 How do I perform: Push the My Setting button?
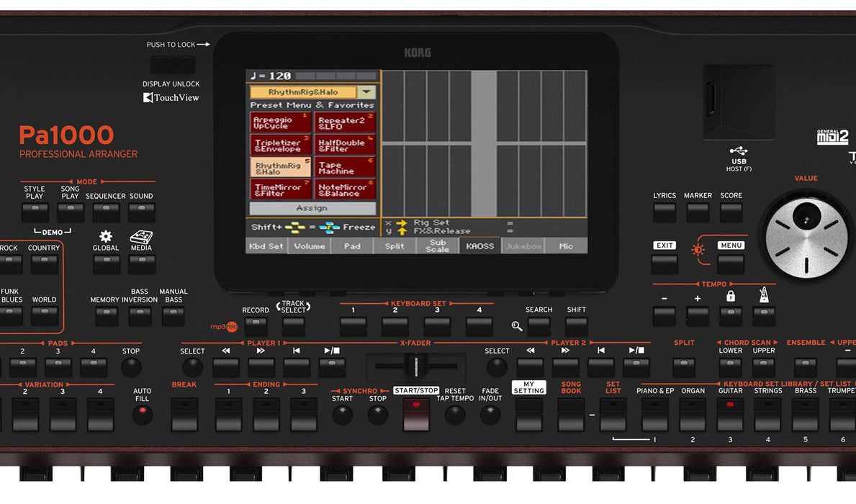pyautogui.click(x=529, y=415)
